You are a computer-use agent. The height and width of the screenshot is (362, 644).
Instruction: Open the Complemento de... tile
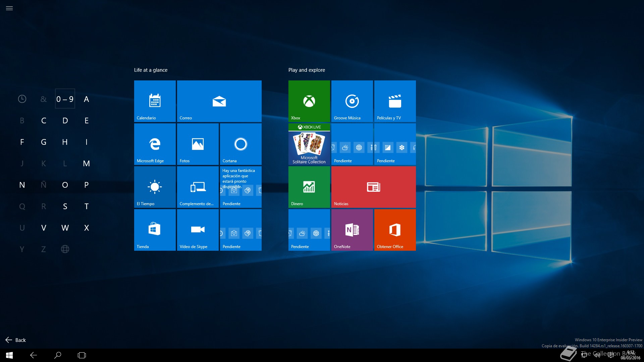[x=198, y=187]
